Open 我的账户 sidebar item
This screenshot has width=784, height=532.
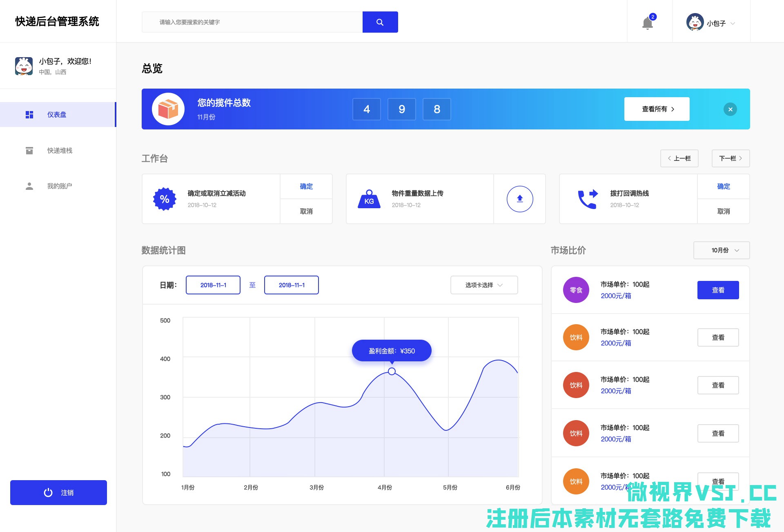tap(60, 186)
